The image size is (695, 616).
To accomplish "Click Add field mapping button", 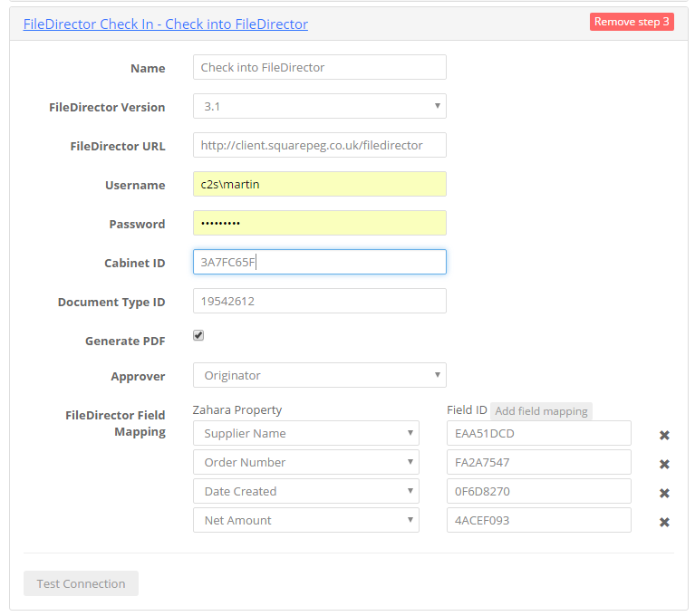I will click(541, 411).
